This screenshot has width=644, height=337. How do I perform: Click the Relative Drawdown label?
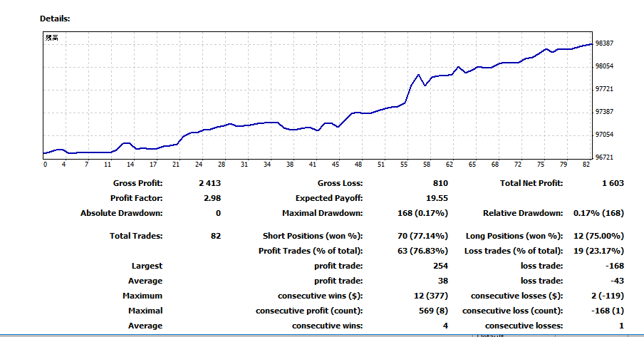click(522, 213)
